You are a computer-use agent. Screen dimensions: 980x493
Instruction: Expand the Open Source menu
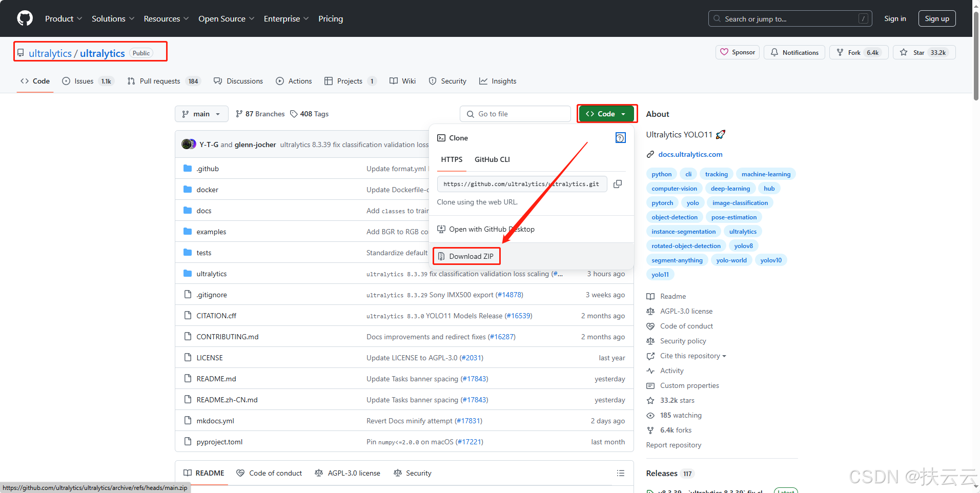(x=226, y=18)
